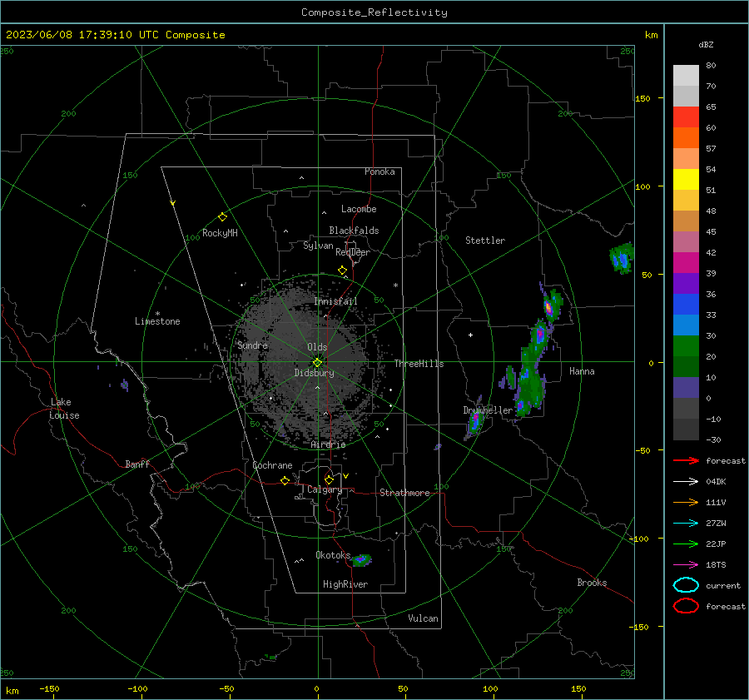Click the yellow diamond marker above Calgary
This screenshot has height=700, width=749.
(329, 479)
